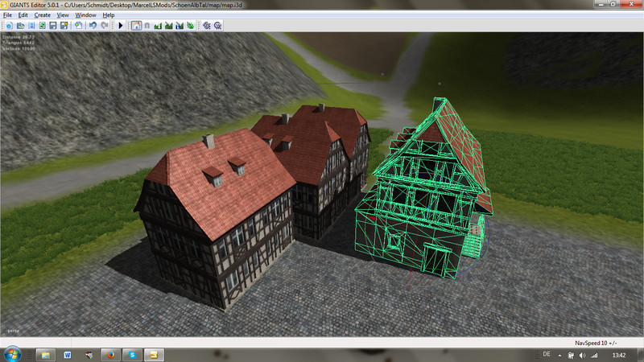Open the File menu

pos(7,15)
